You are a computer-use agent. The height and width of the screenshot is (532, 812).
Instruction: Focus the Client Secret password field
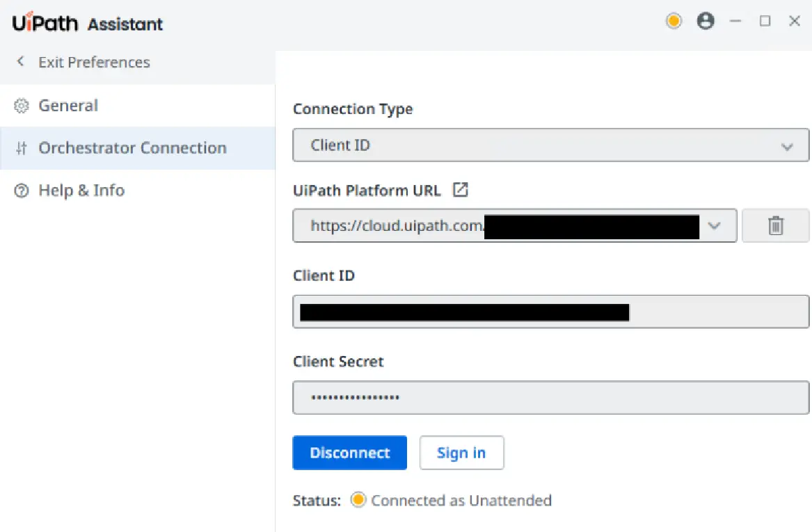click(x=550, y=398)
